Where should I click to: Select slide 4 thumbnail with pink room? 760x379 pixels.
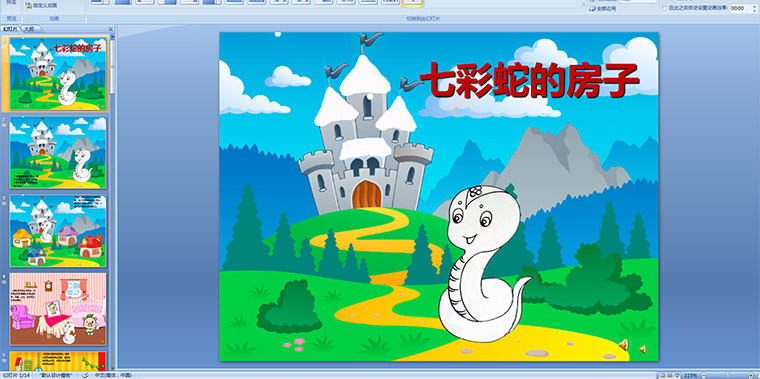[x=58, y=309]
